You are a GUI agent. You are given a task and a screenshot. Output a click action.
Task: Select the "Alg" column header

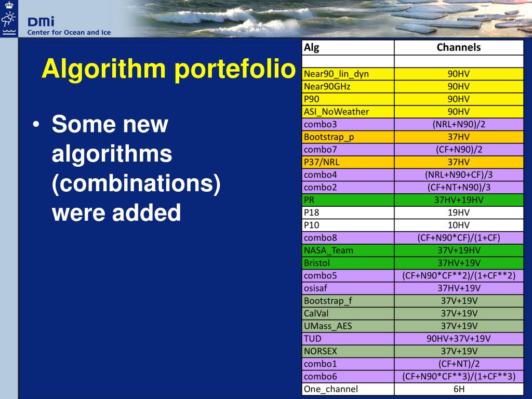point(348,47)
